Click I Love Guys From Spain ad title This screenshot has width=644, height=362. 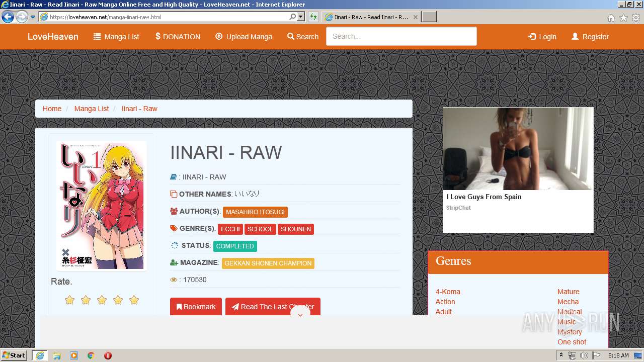[x=484, y=197]
